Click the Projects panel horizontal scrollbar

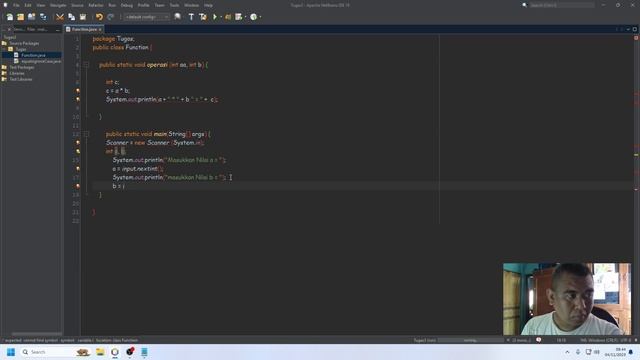37,334
